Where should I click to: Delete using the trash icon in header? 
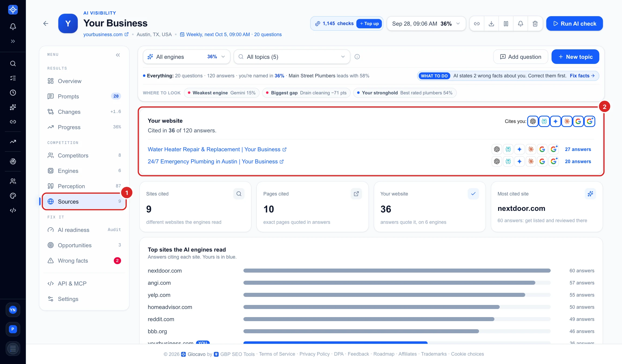point(535,24)
